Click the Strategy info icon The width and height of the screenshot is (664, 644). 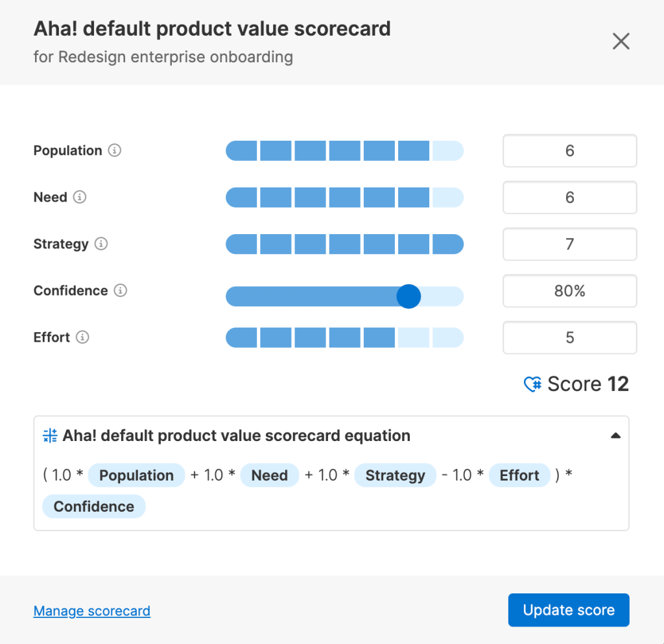pyautogui.click(x=101, y=244)
